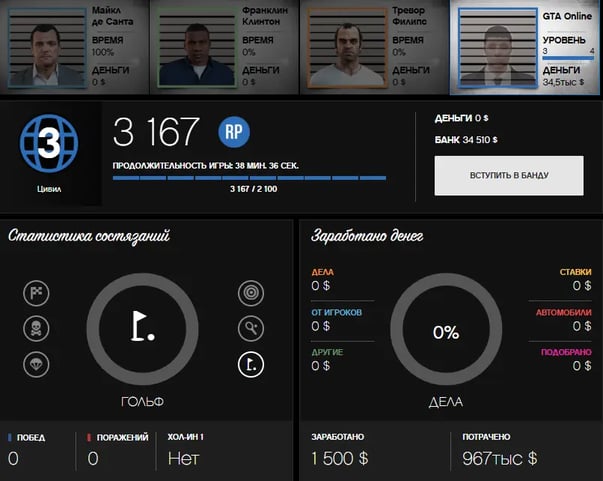Select the bullseye target icon
The height and width of the screenshot is (481, 603).
[251, 293]
